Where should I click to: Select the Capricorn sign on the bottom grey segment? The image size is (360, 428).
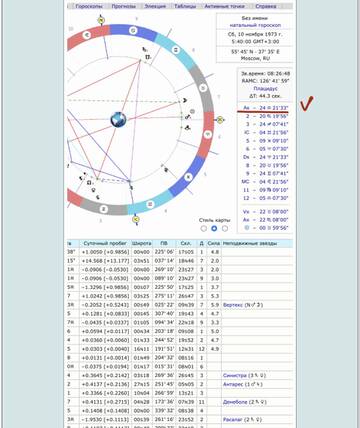coord(104,209)
